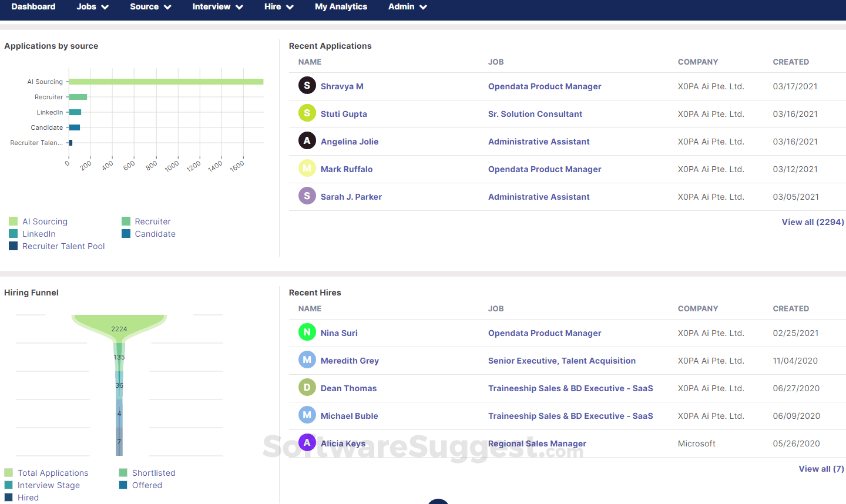This screenshot has height=504, width=846.
Task: Click the 2224 total applications funnel segment
Action: click(x=119, y=328)
